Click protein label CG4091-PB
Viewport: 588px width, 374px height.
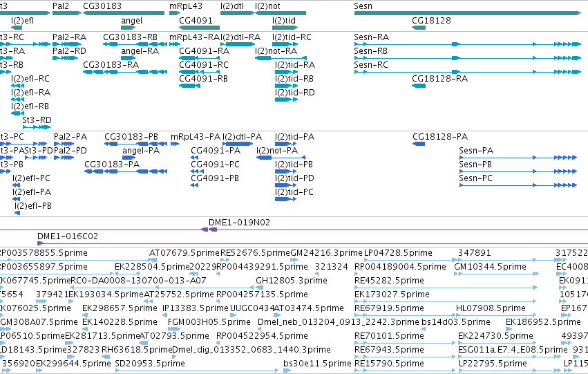pos(215,178)
